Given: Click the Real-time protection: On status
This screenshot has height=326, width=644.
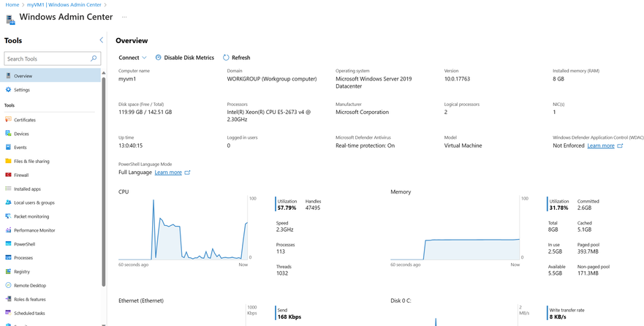Looking at the screenshot, I should pos(365,145).
